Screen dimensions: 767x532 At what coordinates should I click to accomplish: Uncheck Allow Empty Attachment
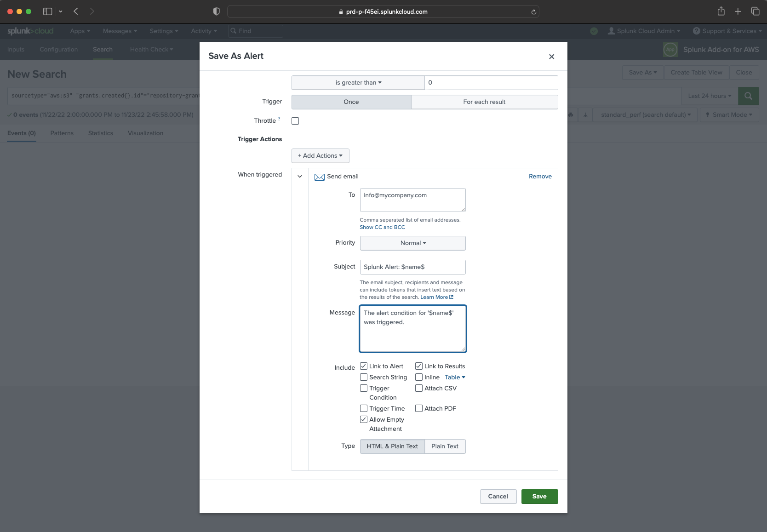pos(364,419)
